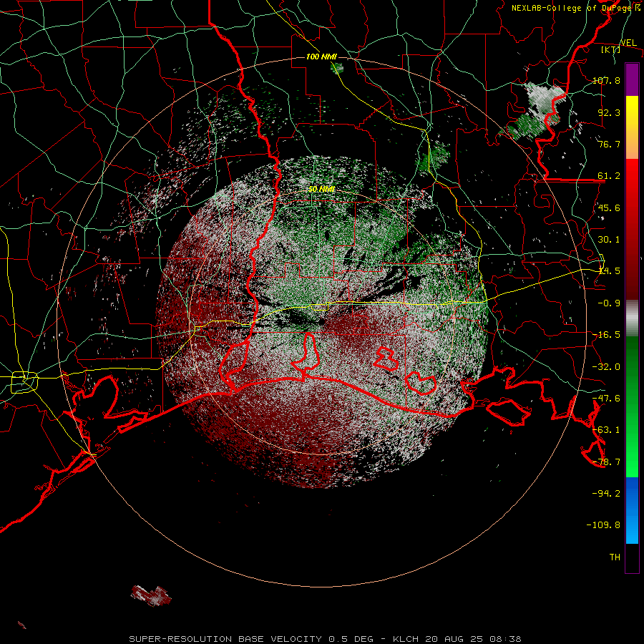Pick the yellow-orange segment of color bar
Screen dimensions: 644x644
[x=632, y=127]
